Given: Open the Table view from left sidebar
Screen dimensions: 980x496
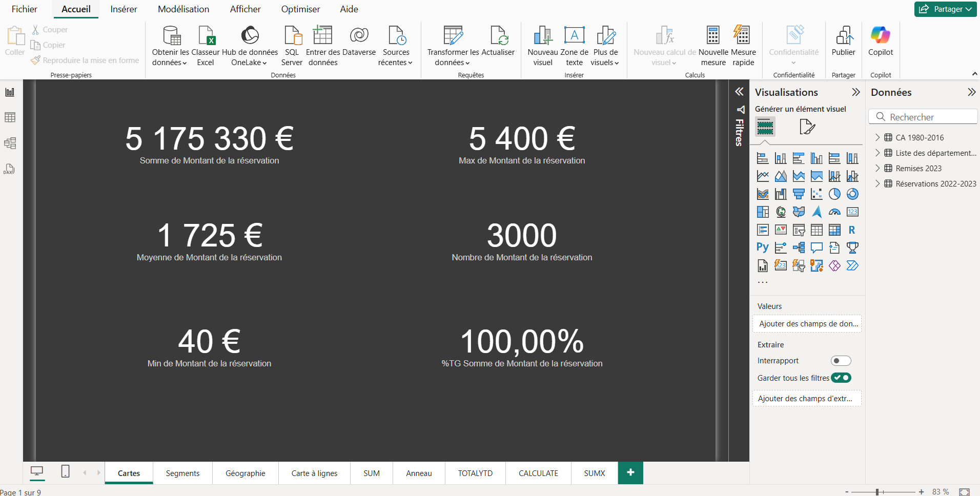Looking at the screenshot, I should [x=10, y=117].
